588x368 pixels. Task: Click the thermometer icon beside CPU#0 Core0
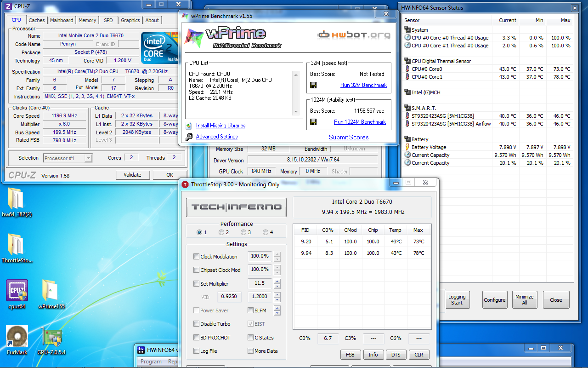[x=407, y=69]
